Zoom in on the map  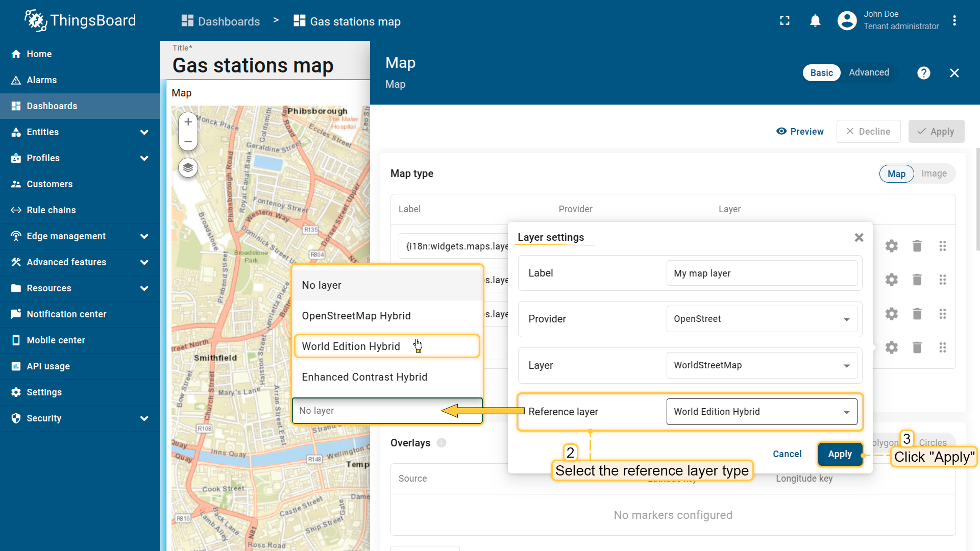(188, 122)
